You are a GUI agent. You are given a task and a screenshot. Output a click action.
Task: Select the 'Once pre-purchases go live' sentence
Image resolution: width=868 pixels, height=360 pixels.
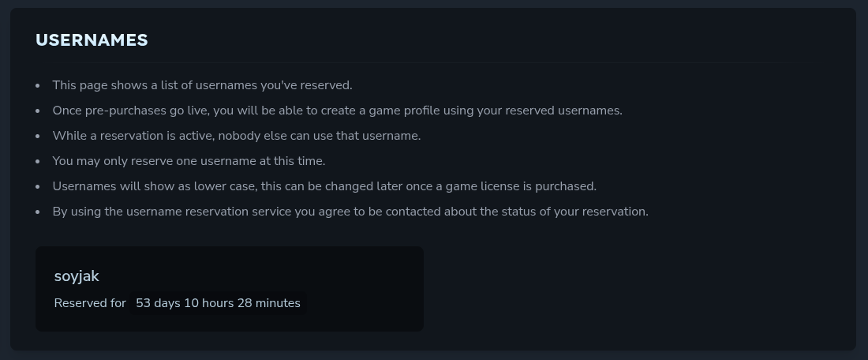coord(337,111)
